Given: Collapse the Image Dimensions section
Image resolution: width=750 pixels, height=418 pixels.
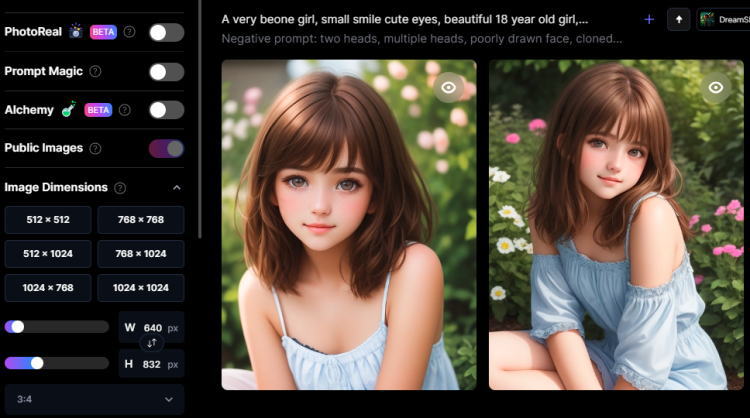Looking at the screenshot, I should [x=176, y=187].
